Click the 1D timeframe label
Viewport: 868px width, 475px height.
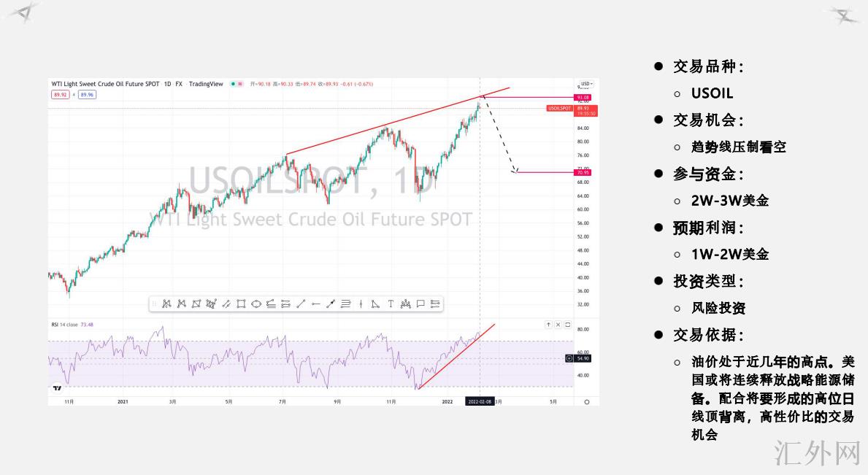tap(167, 84)
